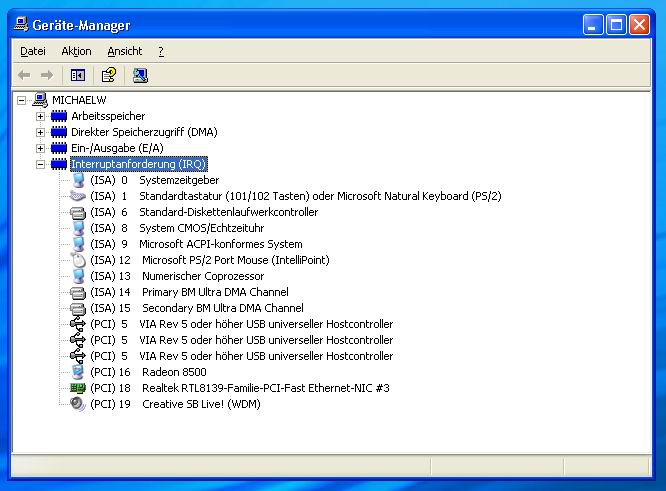Click the Radeon 8500 display icon
666x491 pixels.
78,372
